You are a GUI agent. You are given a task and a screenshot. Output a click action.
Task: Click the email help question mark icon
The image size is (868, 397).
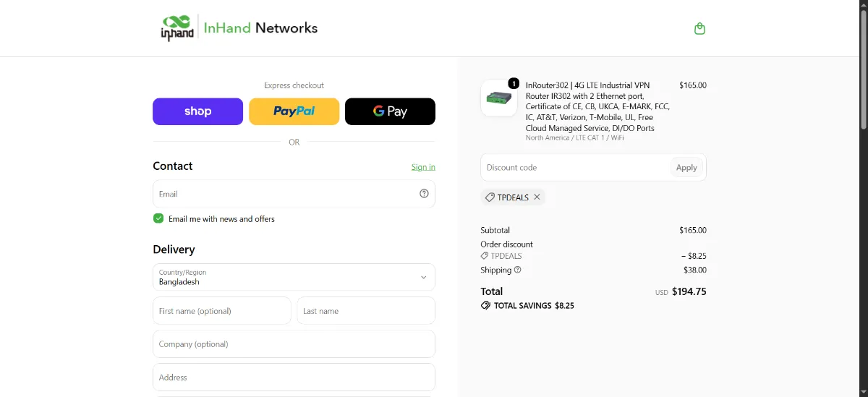click(424, 194)
